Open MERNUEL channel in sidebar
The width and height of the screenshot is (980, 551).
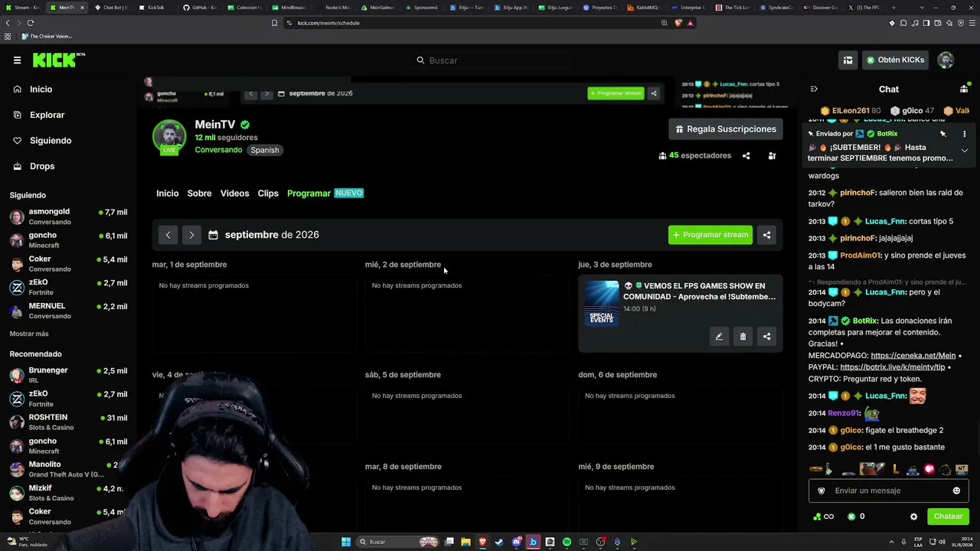click(68, 311)
